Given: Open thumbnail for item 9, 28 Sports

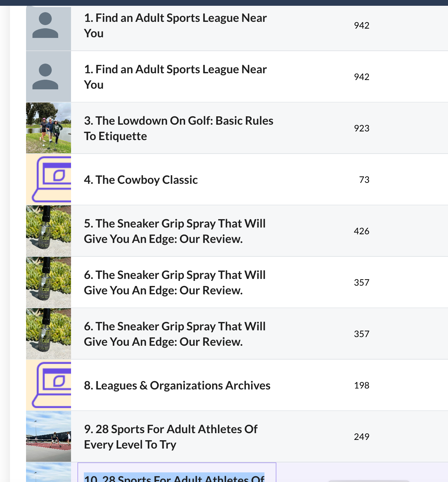Looking at the screenshot, I should pyautogui.click(x=49, y=436).
